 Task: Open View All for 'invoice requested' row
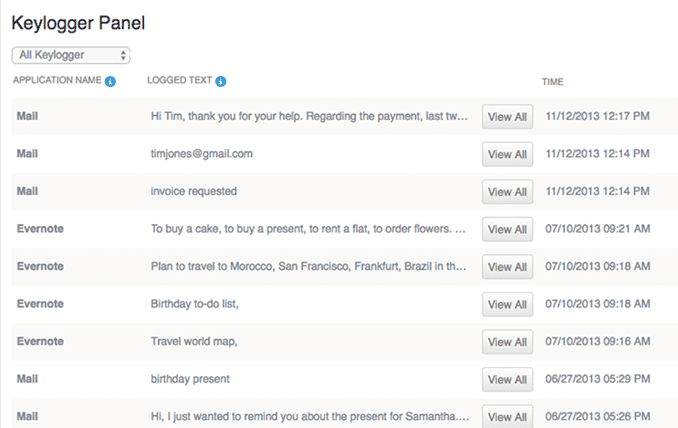507,191
